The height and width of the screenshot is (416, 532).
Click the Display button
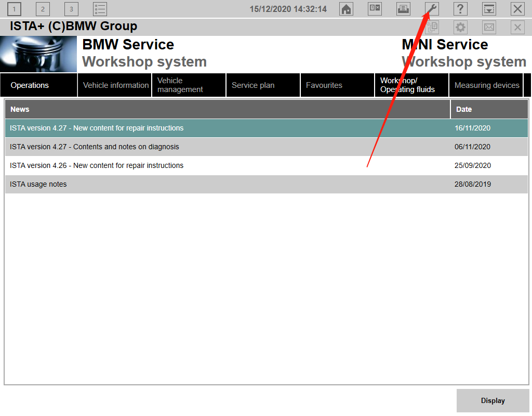click(x=493, y=401)
